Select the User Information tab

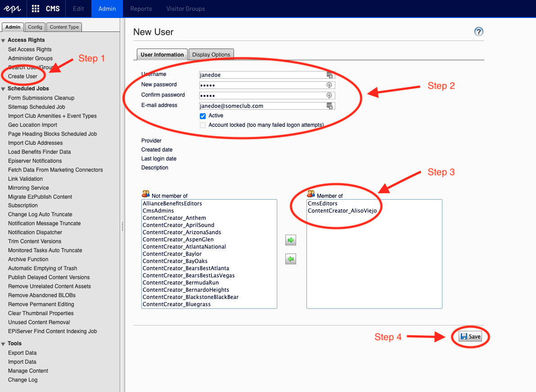[162, 55]
